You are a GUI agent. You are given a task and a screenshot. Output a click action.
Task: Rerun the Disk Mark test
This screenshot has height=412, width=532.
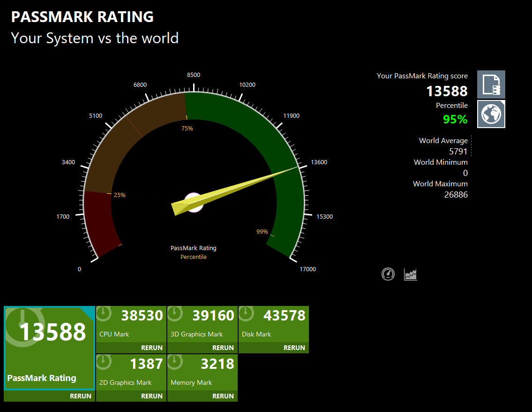click(294, 348)
